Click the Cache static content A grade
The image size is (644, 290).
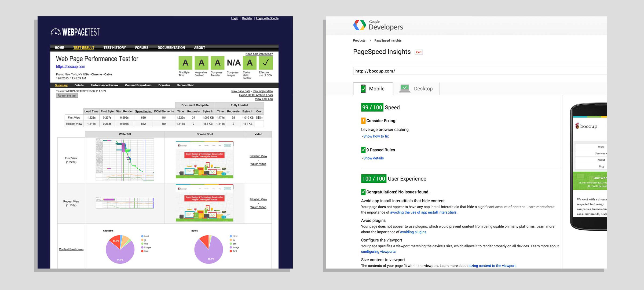click(250, 63)
